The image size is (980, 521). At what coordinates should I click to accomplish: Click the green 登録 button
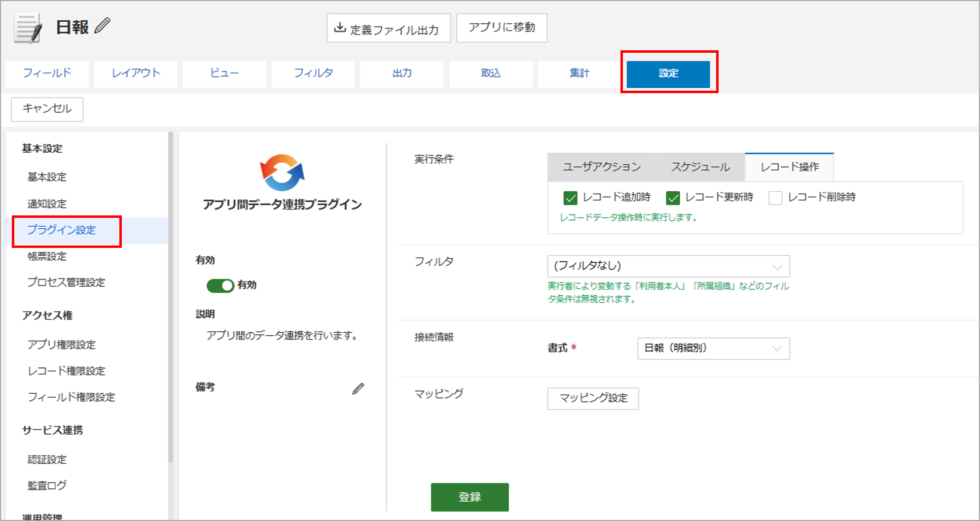pyautogui.click(x=470, y=497)
